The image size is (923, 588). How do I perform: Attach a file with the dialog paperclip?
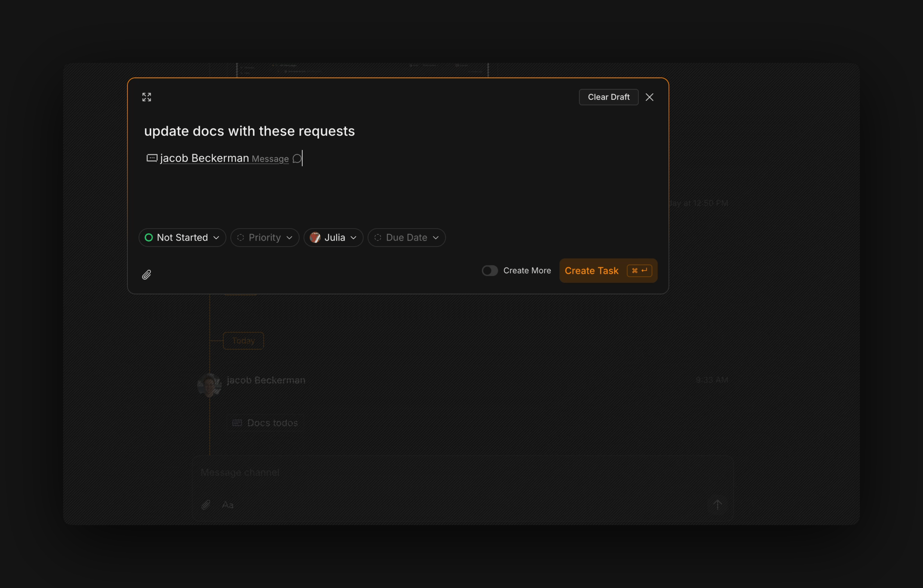click(x=146, y=274)
